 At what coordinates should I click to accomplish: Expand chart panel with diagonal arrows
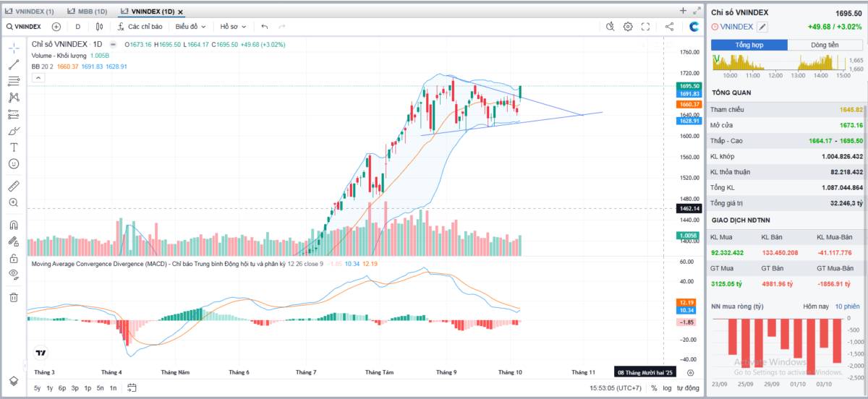[x=697, y=11]
